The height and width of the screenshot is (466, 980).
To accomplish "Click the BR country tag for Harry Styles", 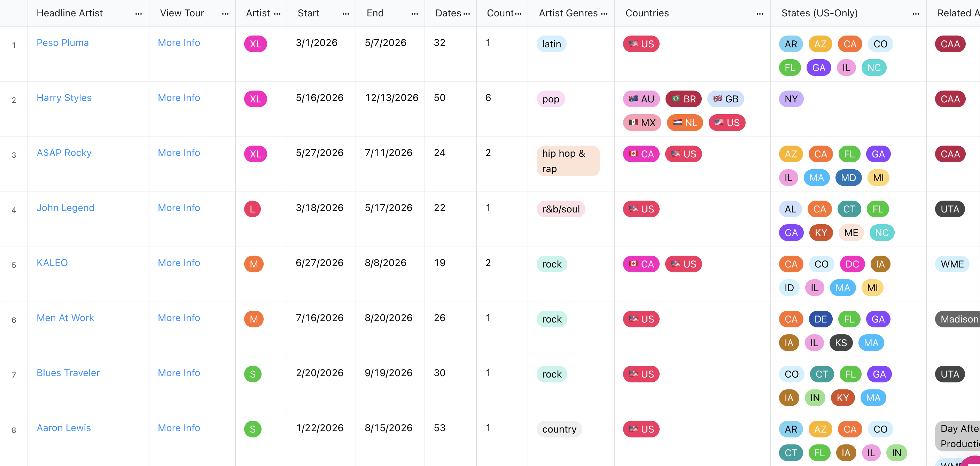I will click(x=683, y=99).
